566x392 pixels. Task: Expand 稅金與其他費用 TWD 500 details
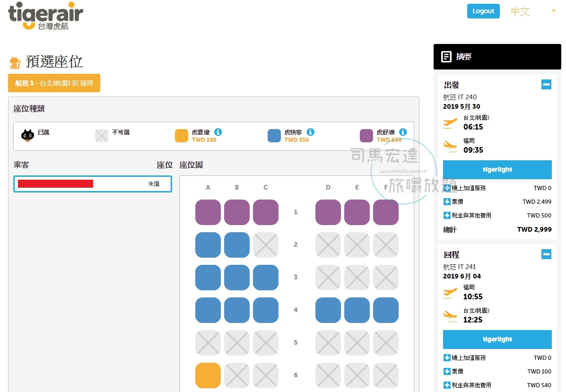pyautogui.click(x=447, y=215)
